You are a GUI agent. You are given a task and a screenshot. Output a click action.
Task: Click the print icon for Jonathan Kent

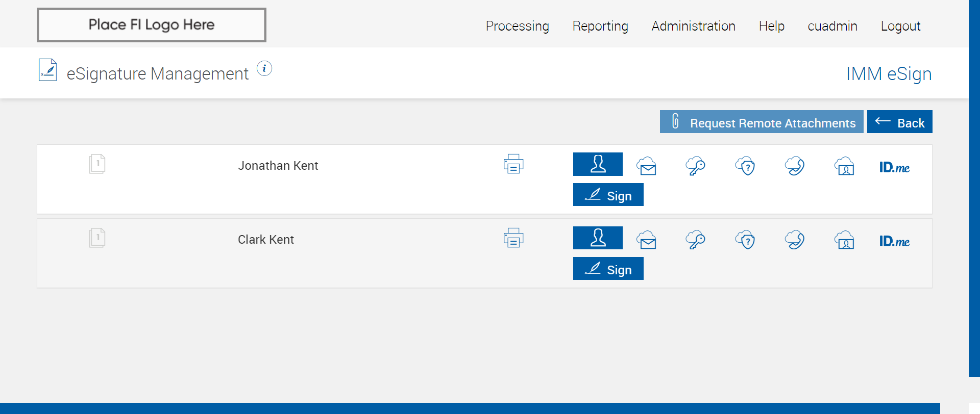click(513, 164)
